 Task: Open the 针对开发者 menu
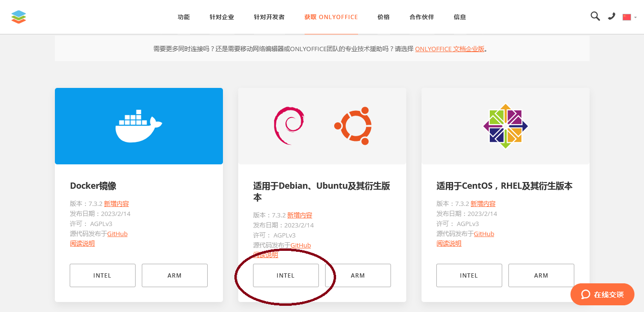[x=269, y=17]
